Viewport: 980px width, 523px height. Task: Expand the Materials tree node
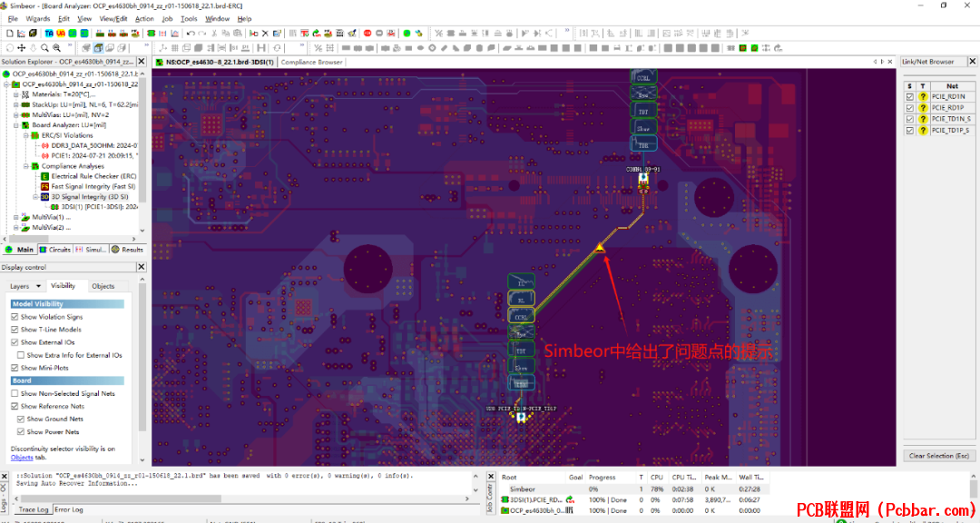(x=16, y=94)
